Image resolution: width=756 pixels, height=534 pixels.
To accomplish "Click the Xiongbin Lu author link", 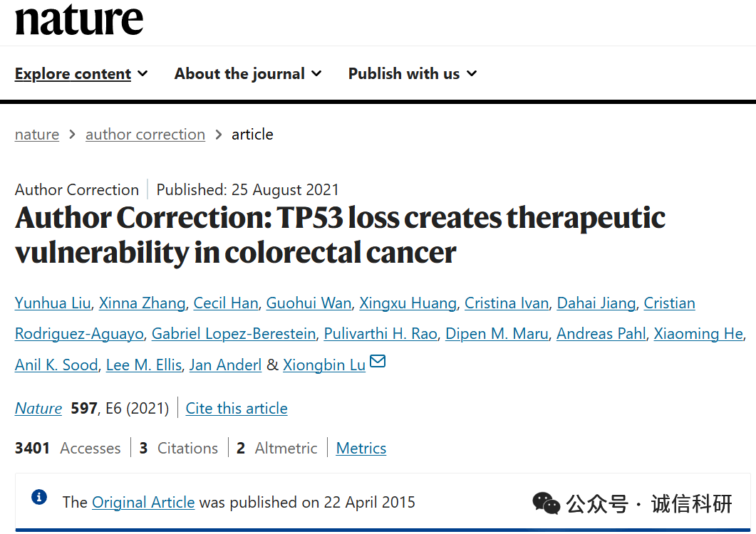I will (324, 365).
